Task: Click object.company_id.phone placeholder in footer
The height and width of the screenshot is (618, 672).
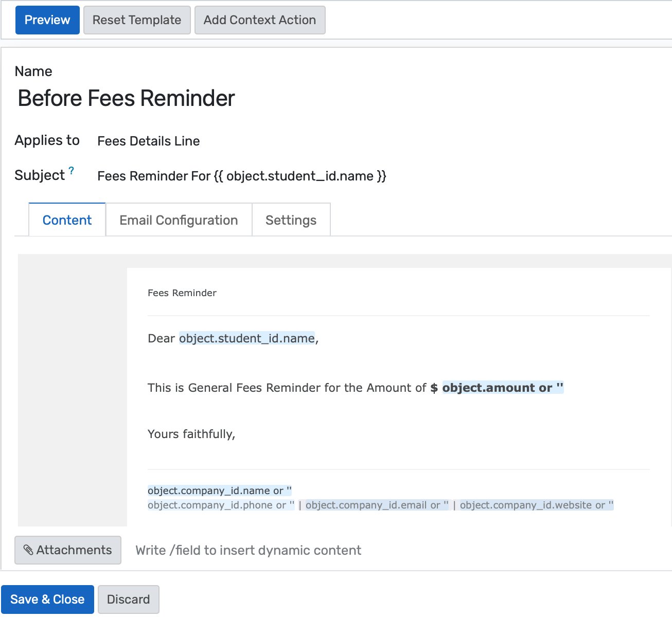Action: pos(221,505)
